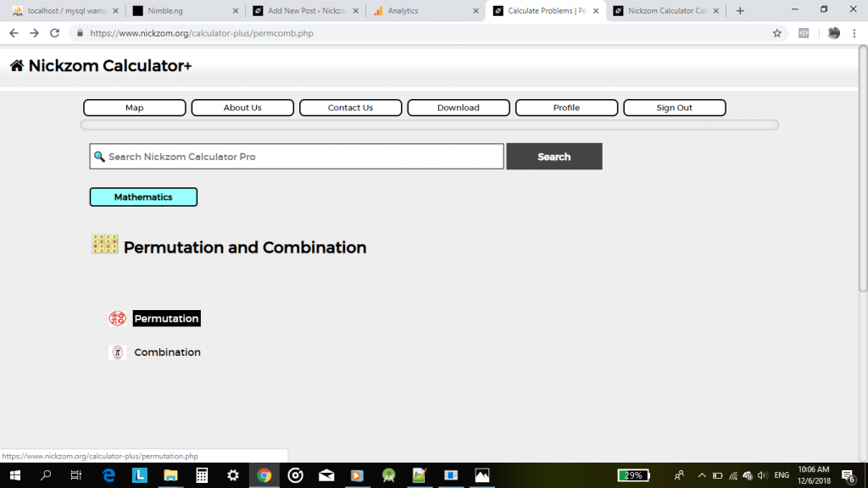Open the About Us page
This screenshot has width=868, height=488.
click(x=242, y=108)
